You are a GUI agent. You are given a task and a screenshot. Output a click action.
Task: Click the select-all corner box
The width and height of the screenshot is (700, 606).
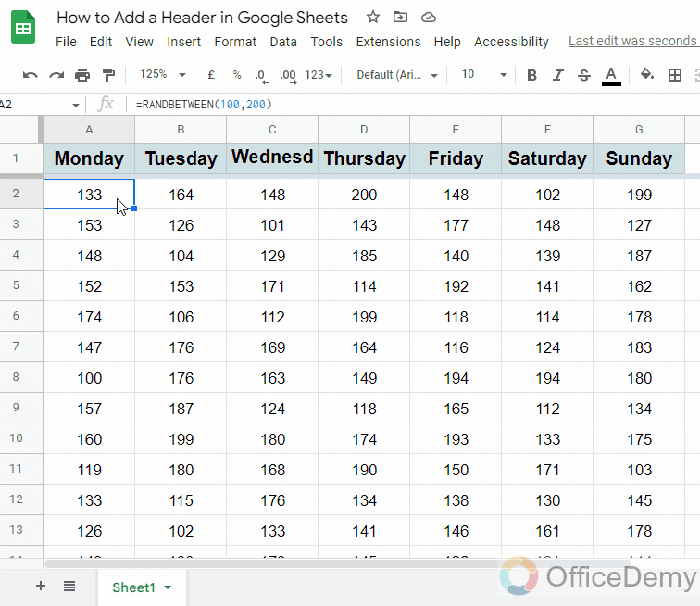tap(20, 129)
